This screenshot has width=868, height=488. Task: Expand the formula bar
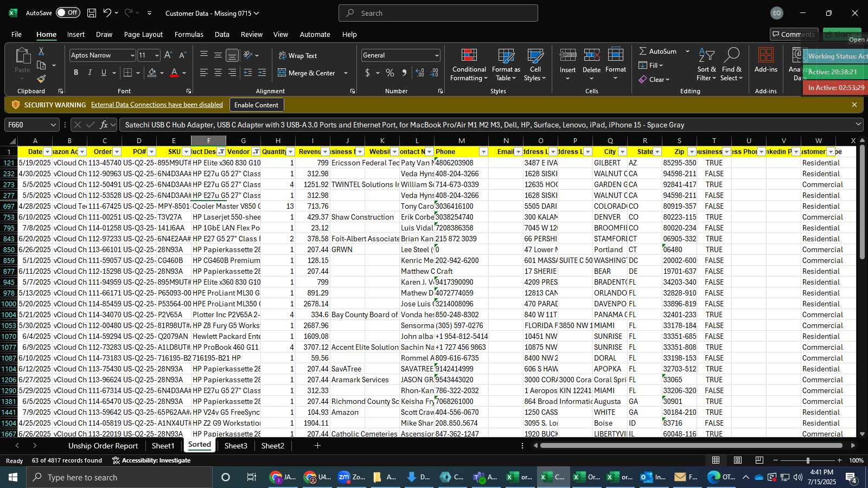coord(858,125)
